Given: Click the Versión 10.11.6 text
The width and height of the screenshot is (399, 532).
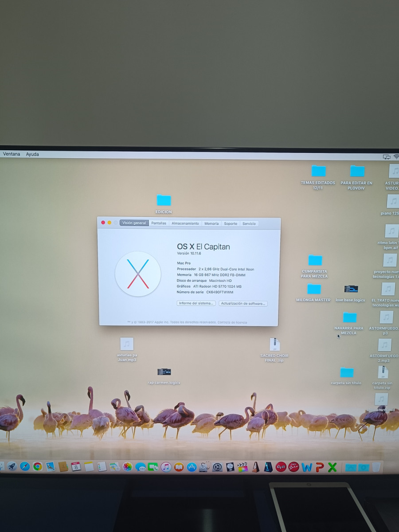Looking at the screenshot, I should [189, 253].
